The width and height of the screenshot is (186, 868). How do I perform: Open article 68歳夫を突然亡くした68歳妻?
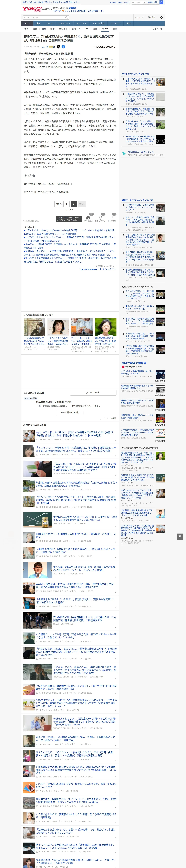76,535
